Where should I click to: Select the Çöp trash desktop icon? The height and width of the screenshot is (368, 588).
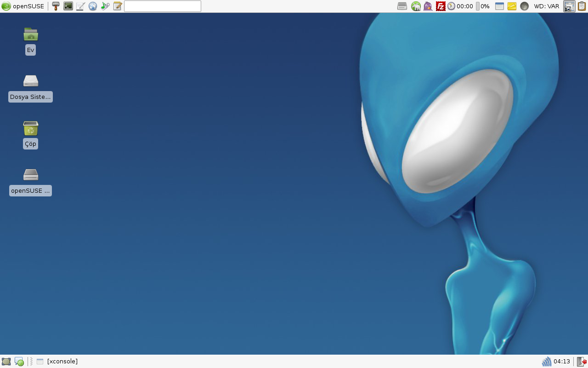click(30, 135)
